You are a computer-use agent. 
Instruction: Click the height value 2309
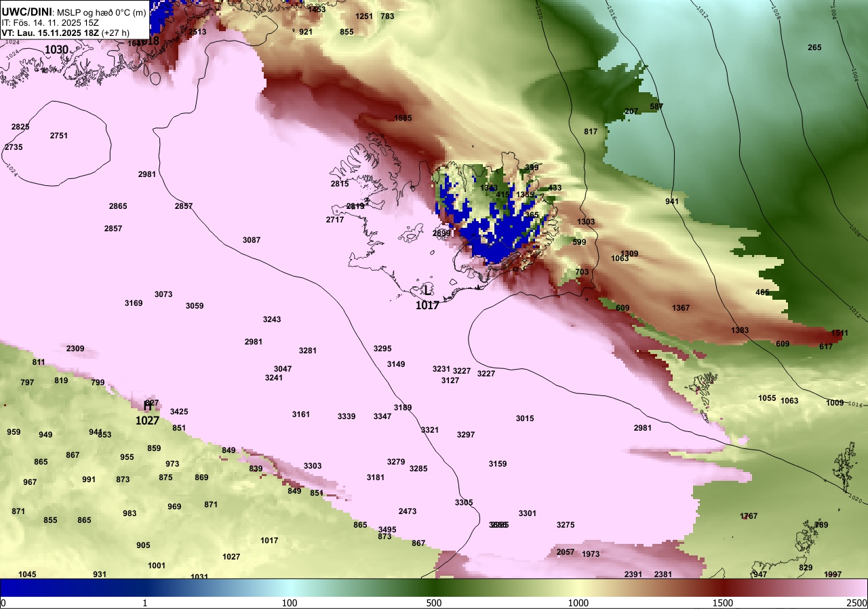pos(75,349)
